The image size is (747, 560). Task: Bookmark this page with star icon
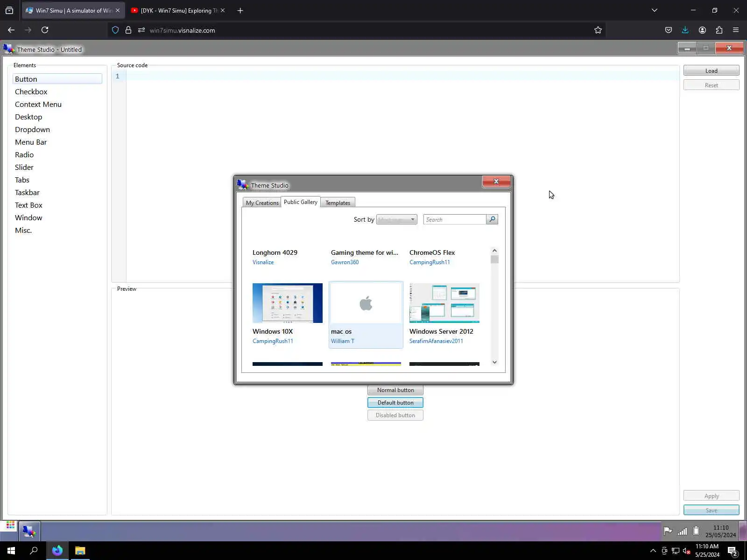click(x=598, y=30)
